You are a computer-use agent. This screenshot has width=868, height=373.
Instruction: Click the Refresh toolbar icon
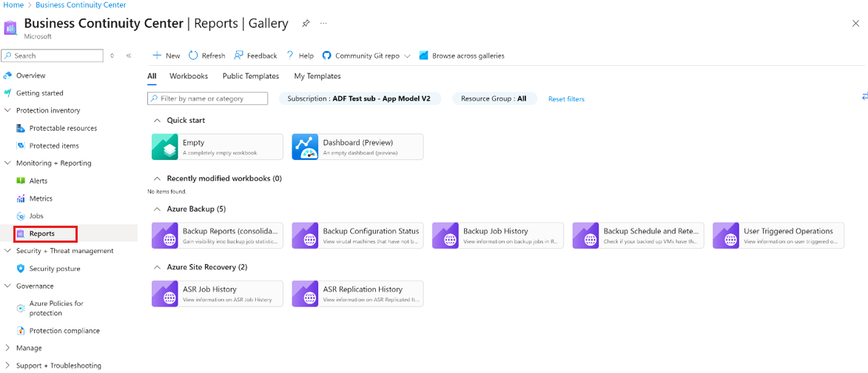point(194,56)
